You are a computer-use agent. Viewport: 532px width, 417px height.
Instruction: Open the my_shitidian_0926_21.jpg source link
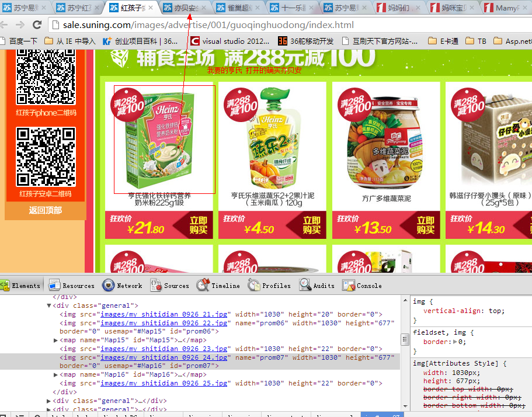(x=164, y=314)
